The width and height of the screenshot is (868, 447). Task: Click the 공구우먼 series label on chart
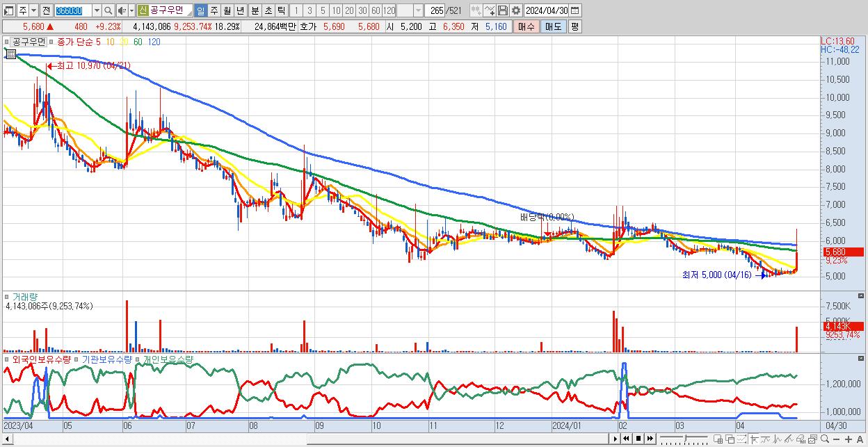[29, 42]
